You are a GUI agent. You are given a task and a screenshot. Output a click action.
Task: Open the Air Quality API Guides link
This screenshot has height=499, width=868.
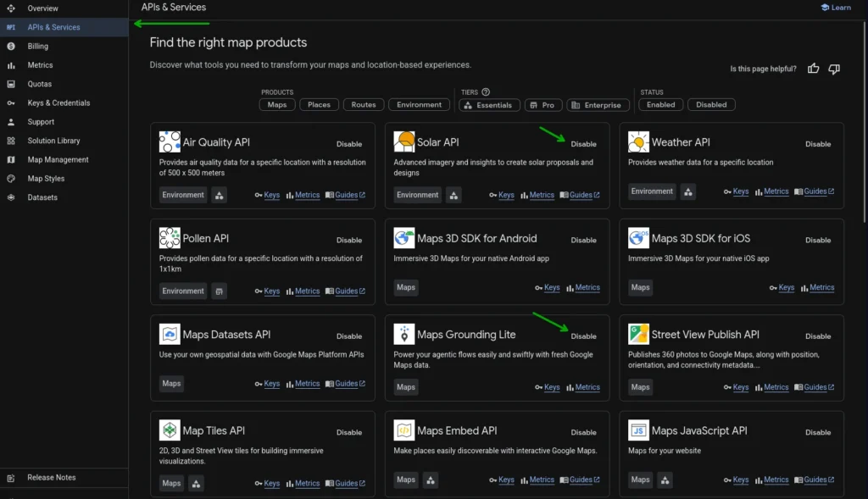click(x=346, y=195)
